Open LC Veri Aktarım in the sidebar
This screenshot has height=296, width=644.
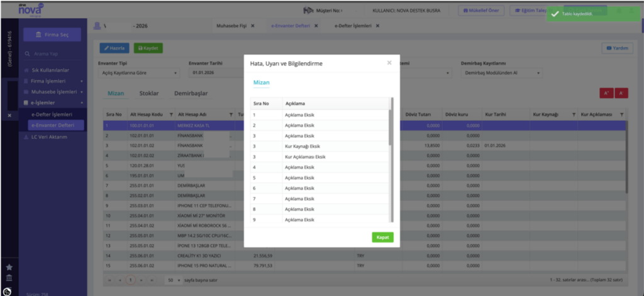(x=49, y=137)
